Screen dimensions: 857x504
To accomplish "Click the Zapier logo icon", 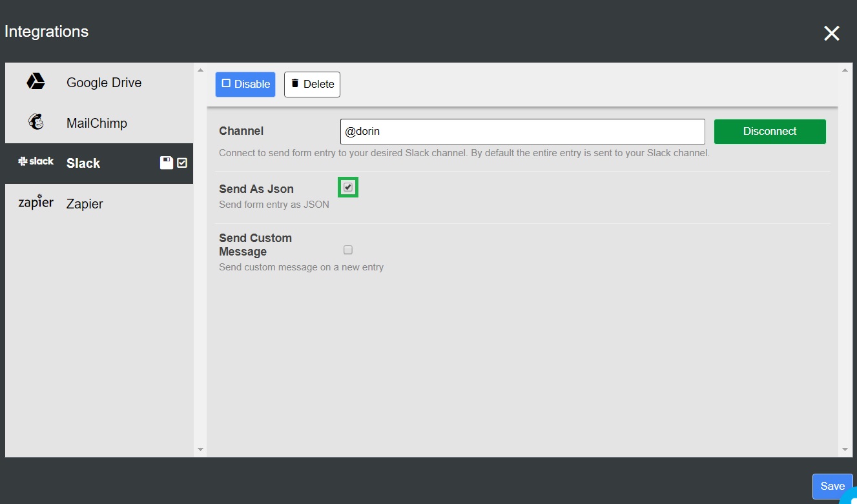I will 36,202.
